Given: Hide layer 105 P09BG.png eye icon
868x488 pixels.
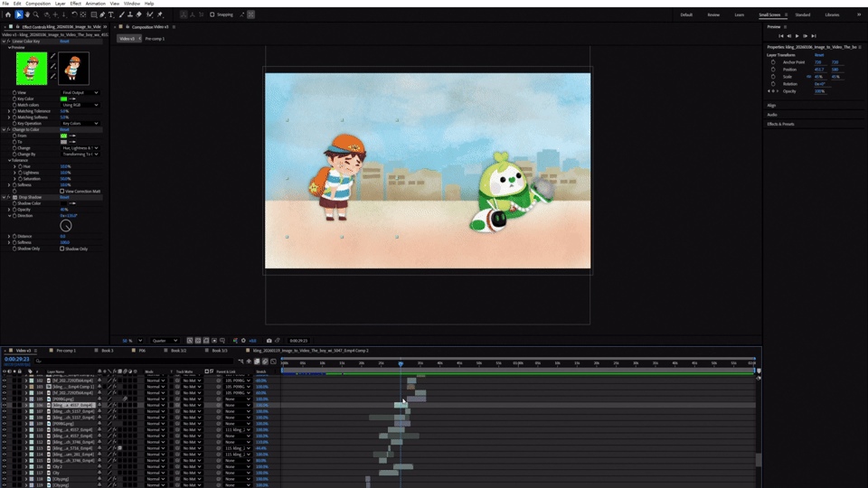Looking at the screenshot, I should (x=5, y=399).
